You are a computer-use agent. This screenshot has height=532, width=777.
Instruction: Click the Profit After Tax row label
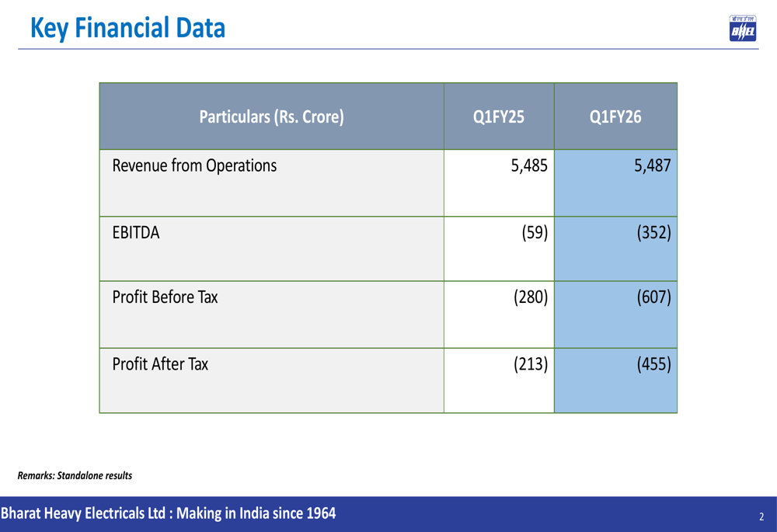coord(160,364)
